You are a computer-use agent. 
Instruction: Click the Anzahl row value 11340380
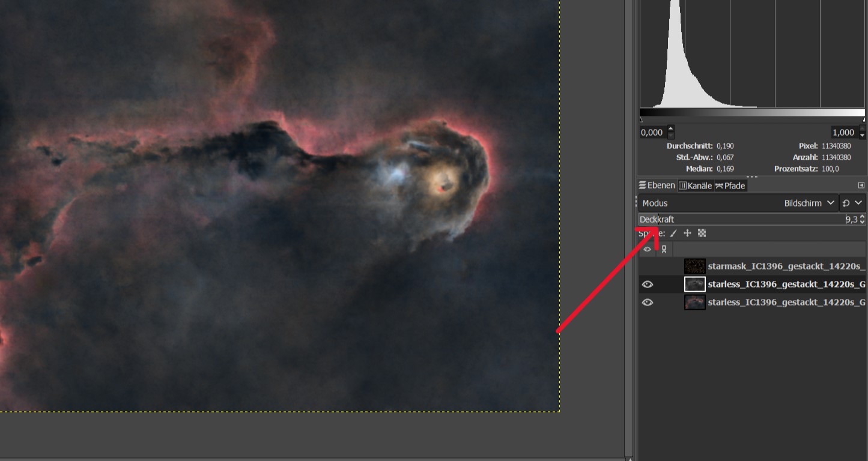(x=836, y=157)
